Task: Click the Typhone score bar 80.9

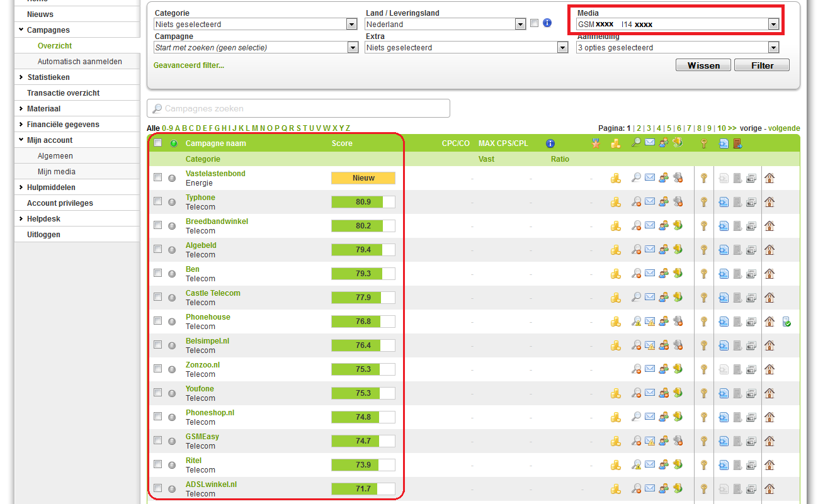Action: pyautogui.click(x=363, y=202)
